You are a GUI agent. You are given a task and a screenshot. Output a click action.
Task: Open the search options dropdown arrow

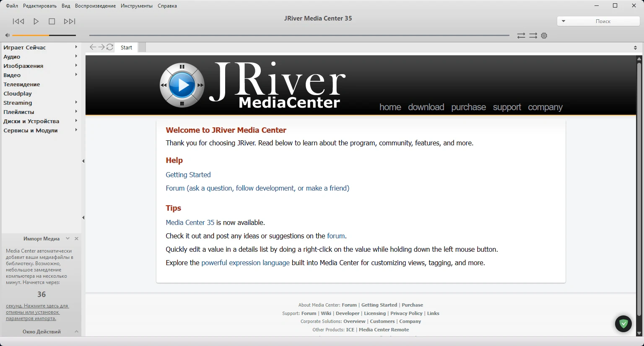(563, 21)
